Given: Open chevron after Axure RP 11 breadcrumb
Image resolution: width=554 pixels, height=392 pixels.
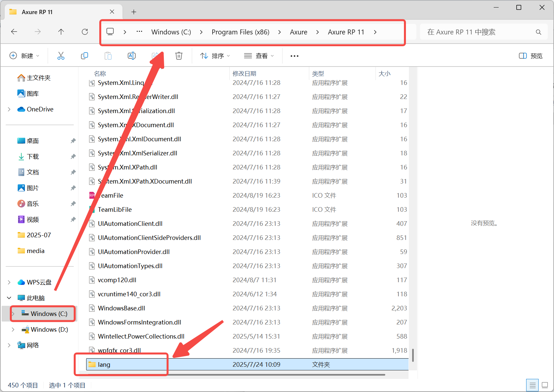Looking at the screenshot, I should coord(375,32).
